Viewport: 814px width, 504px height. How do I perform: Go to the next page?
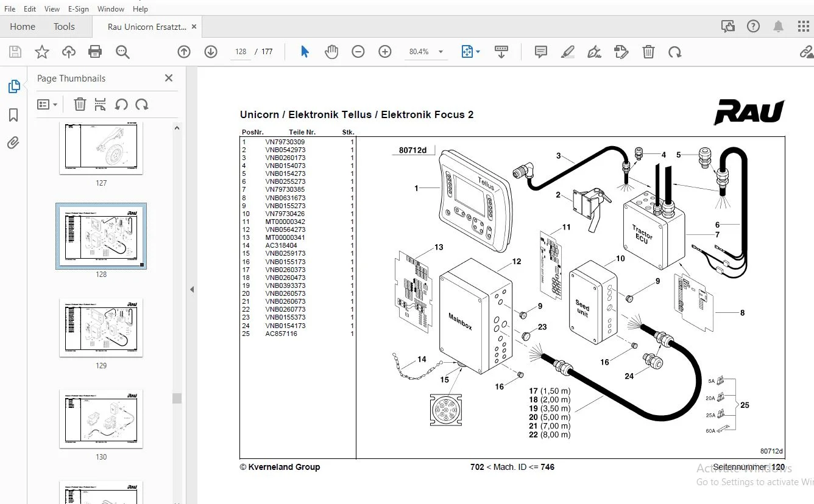click(x=211, y=52)
